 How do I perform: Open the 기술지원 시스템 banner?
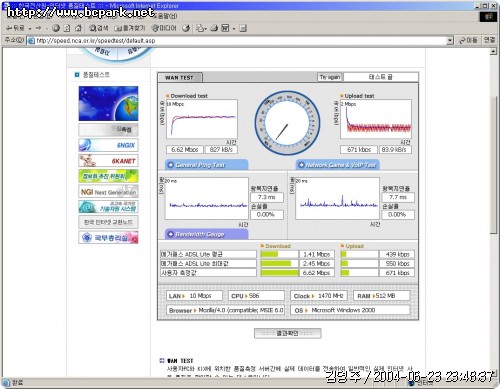coord(108,207)
